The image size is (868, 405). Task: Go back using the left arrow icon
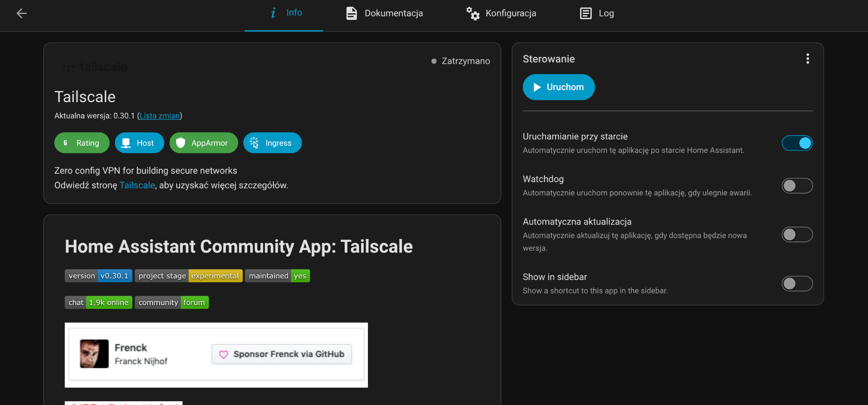[x=22, y=14]
